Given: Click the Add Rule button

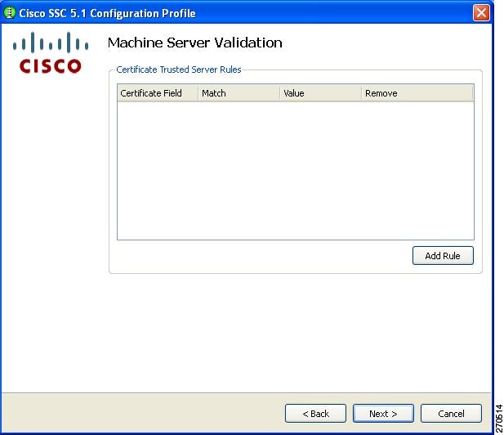Looking at the screenshot, I should pyautogui.click(x=443, y=256).
